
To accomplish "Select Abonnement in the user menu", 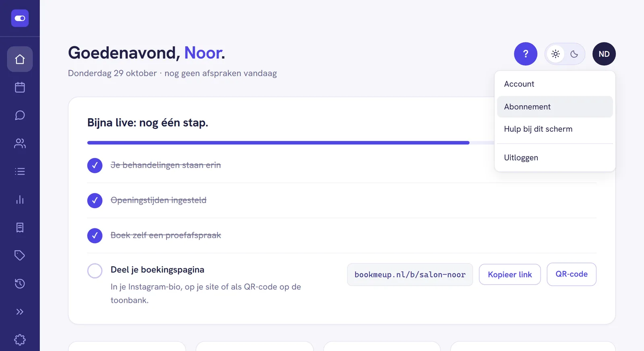I will click(555, 107).
